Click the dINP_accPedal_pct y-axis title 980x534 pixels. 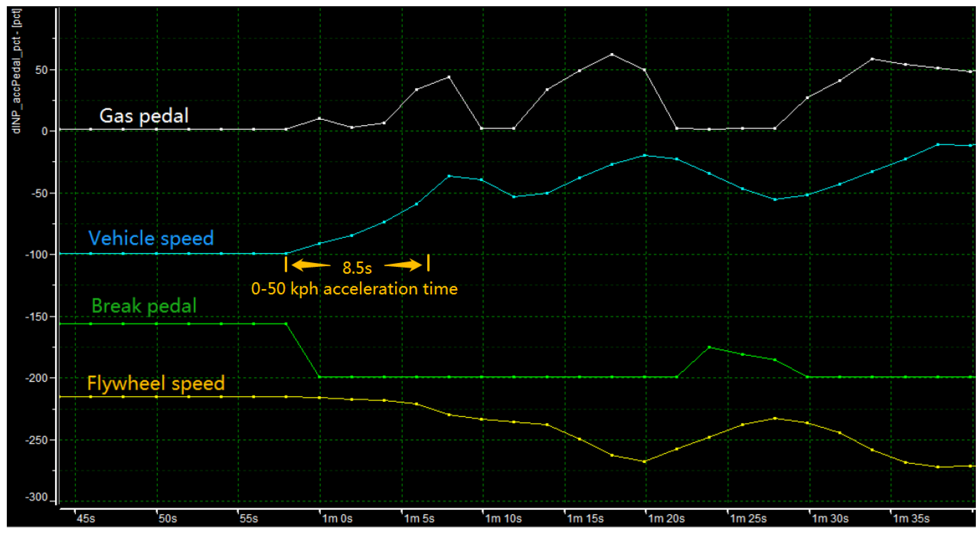[x=16, y=71]
